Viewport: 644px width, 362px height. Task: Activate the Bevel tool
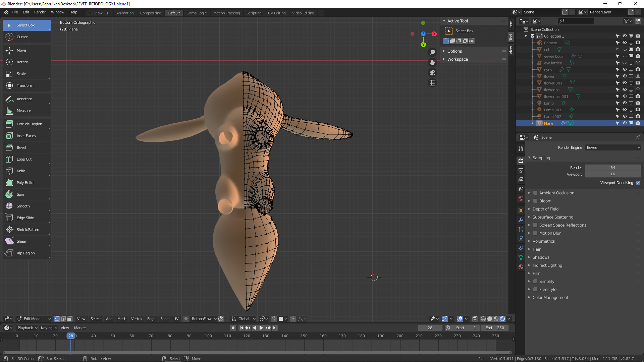pos(21,147)
